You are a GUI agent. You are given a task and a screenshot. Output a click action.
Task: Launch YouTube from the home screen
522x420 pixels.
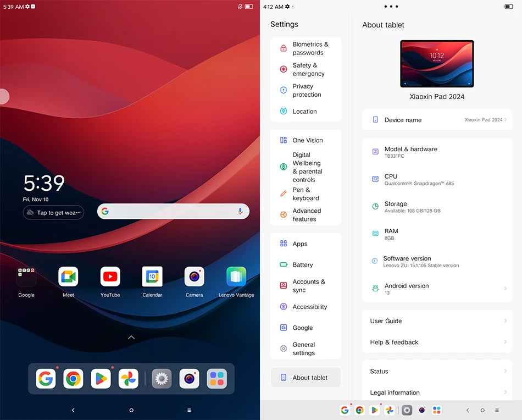[110, 277]
